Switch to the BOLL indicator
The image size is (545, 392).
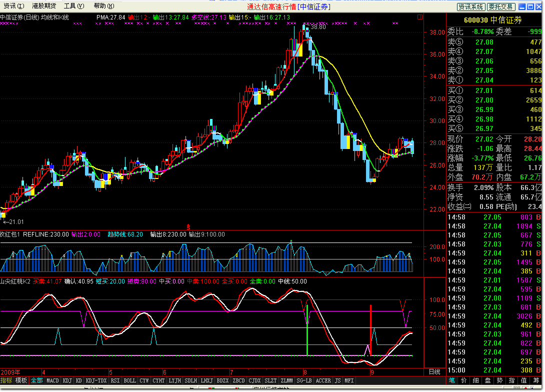(130, 380)
